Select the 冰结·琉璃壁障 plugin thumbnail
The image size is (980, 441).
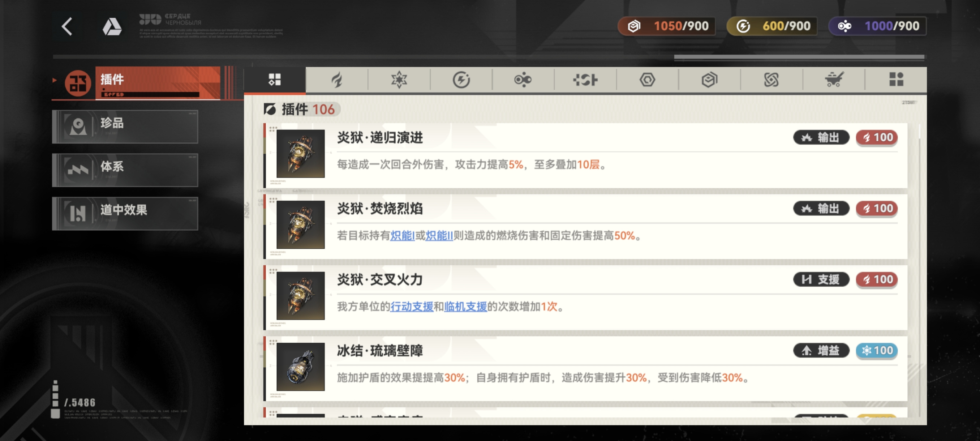tap(301, 367)
